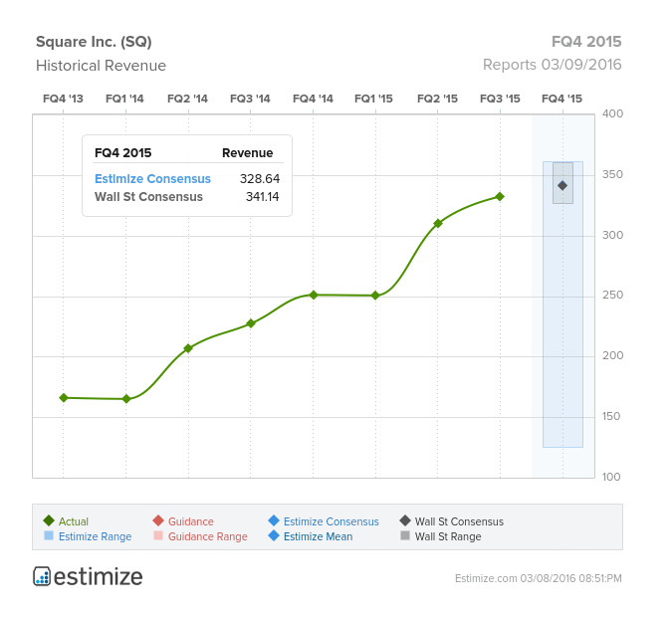
Task: Click the Estimize Mean blue diamond legend icon
Action: tap(274, 535)
